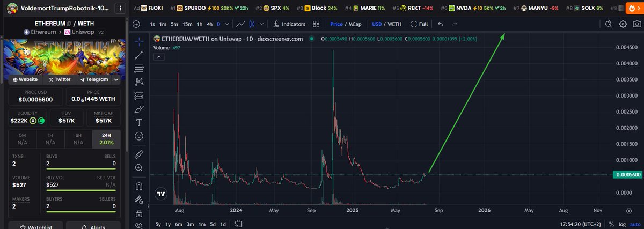Open token page options menu (three dots)
The width and height of the screenshot is (644, 229).
click(120, 9)
